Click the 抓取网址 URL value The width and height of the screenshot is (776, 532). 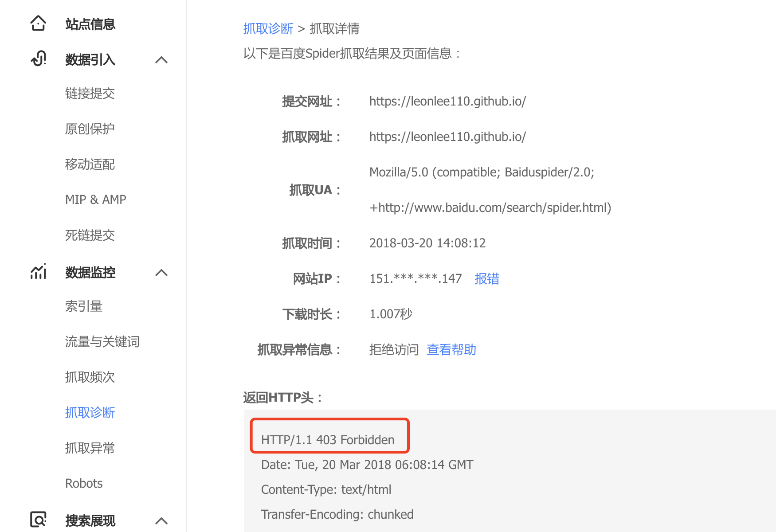click(447, 137)
